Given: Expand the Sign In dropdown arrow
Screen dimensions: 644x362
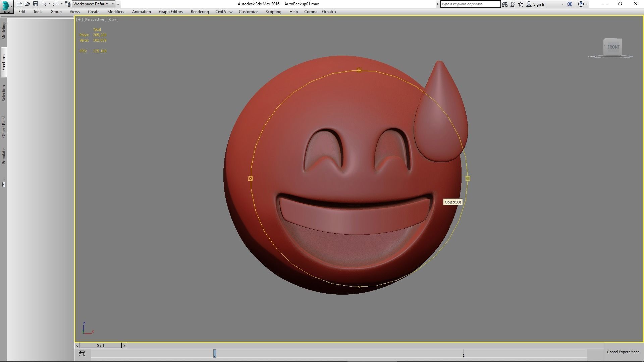Looking at the screenshot, I should [x=562, y=4].
